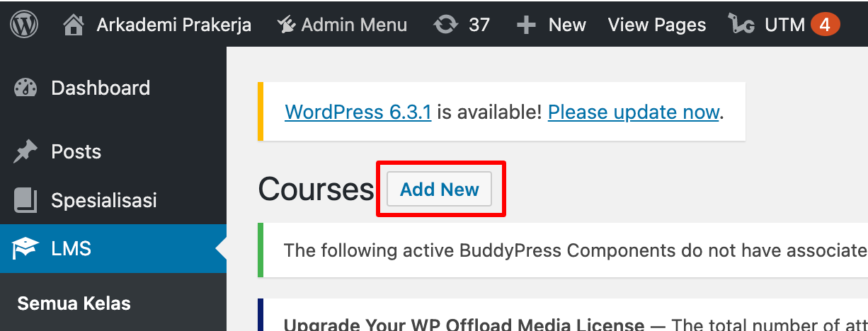Click the Dashboard gauge icon
This screenshot has height=331, width=868.
click(x=25, y=88)
